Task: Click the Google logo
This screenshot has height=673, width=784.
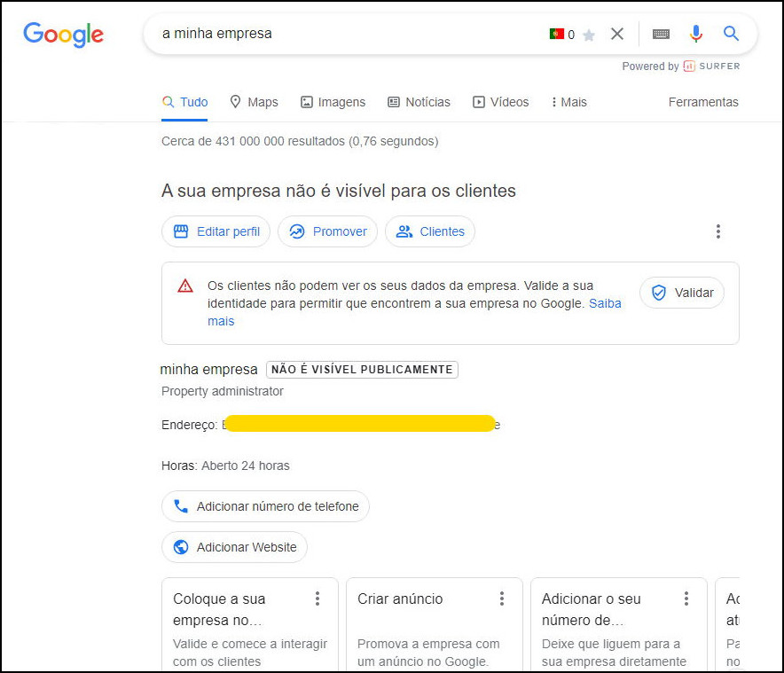Action: click(63, 35)
